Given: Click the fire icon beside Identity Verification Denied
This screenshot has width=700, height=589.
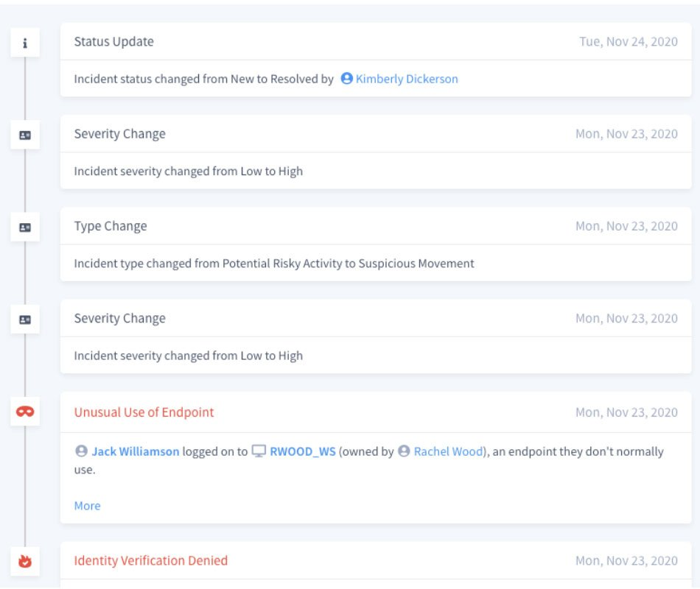Looking at the screenshot, I should tap(25, 561).
